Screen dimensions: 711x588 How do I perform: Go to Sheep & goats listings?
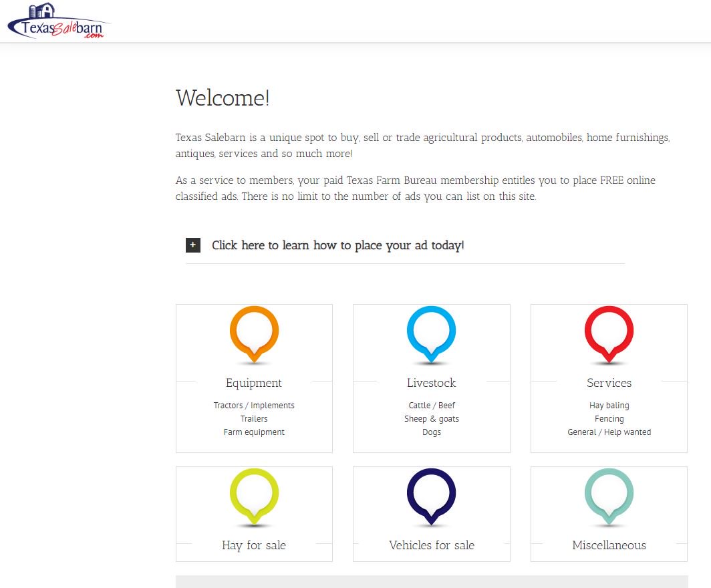click(432, 419)
